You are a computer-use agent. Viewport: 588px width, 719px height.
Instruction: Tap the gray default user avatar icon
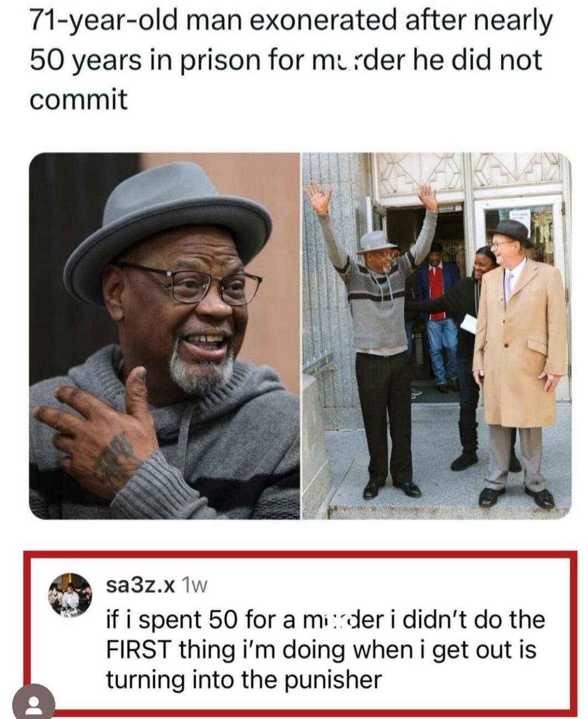pyautogui.click(x=32, y=702)
